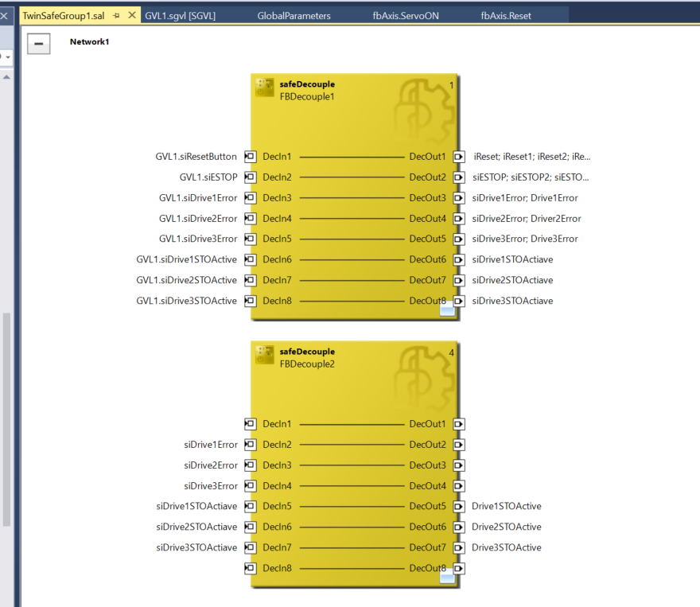Image resolution: width=700 pixels, height=607 pixels.
Task: Click the FBDecouple2 instance name
Action: tap(307, 364)
